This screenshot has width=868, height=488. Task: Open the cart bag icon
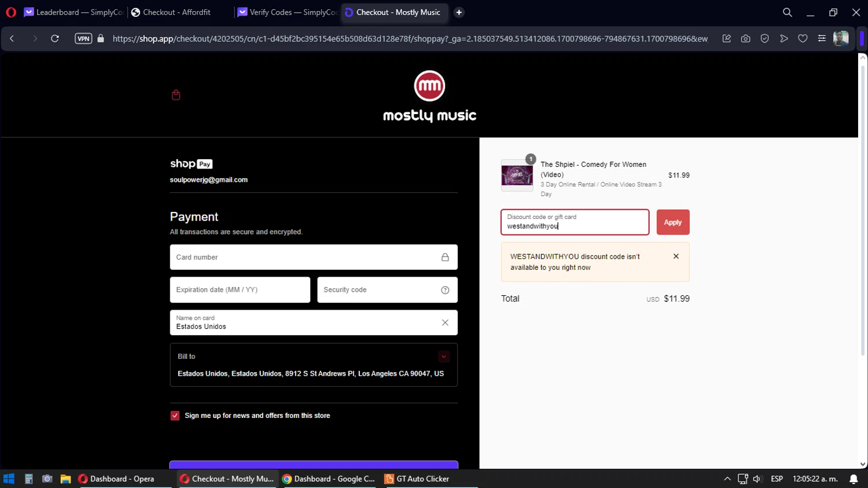pyautogui.click(x=176, y=95)
